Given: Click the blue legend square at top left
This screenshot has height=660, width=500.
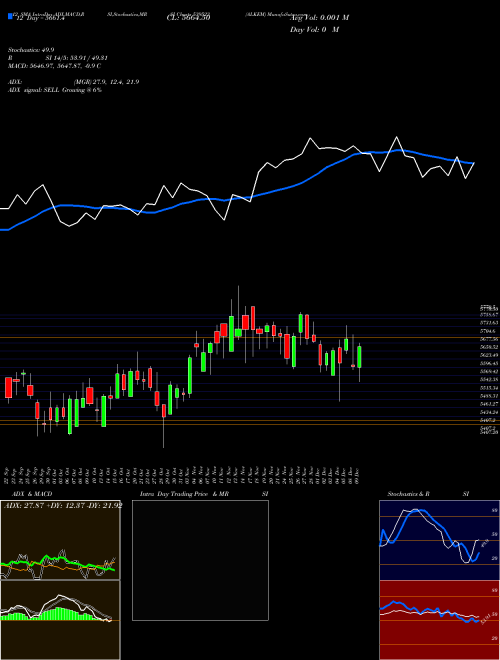Looking at the screenshot, I should click(x=10, y=16).
